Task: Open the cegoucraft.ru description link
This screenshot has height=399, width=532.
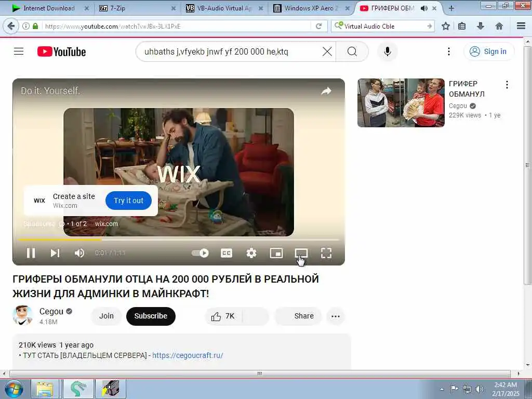Action: click(x=188, y=355)
